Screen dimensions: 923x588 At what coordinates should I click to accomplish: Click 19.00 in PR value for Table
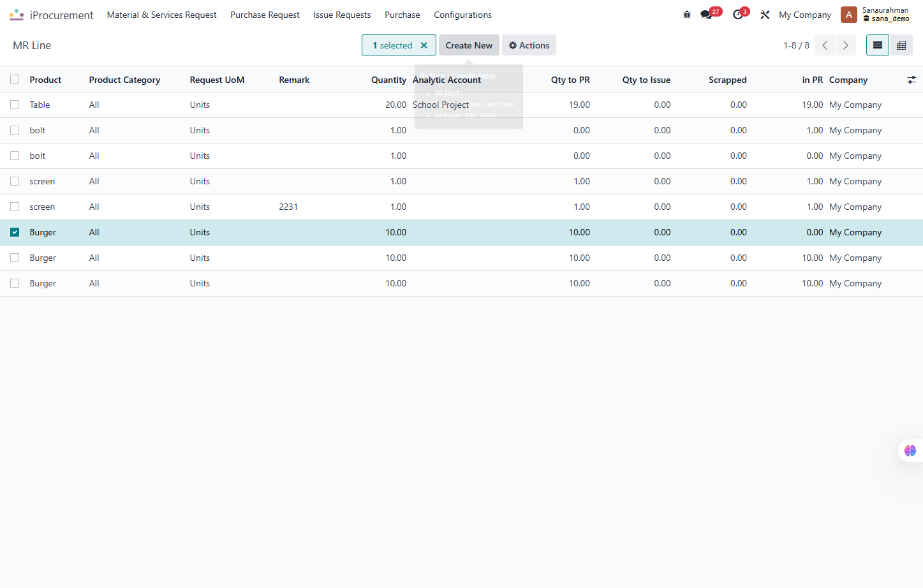click(x=813, y=105)
